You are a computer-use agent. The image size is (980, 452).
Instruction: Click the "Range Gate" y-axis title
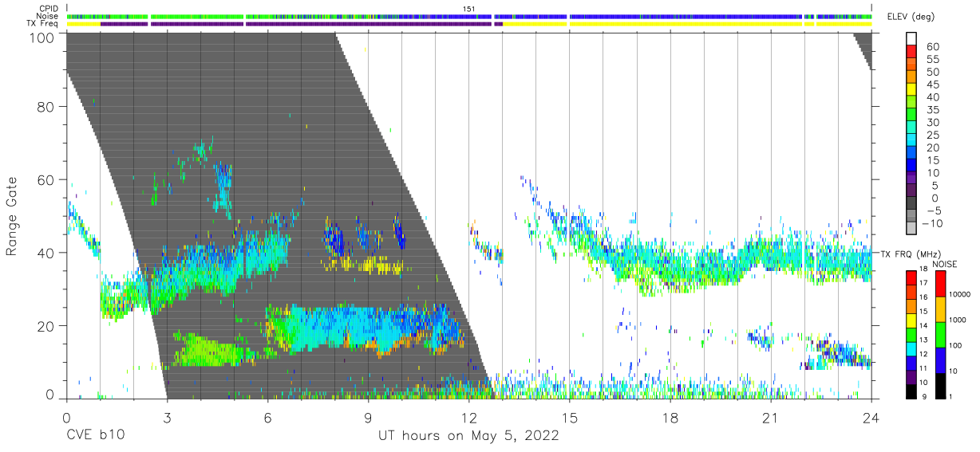point(13,216)
